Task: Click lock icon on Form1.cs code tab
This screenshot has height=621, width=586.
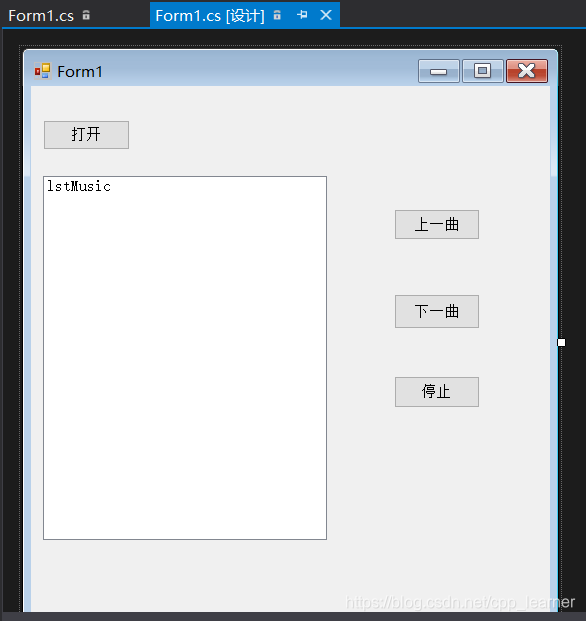Action: (86, 15)
